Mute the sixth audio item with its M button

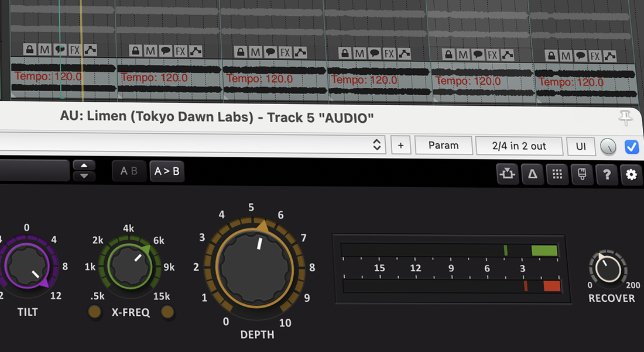tap(566, 56)
